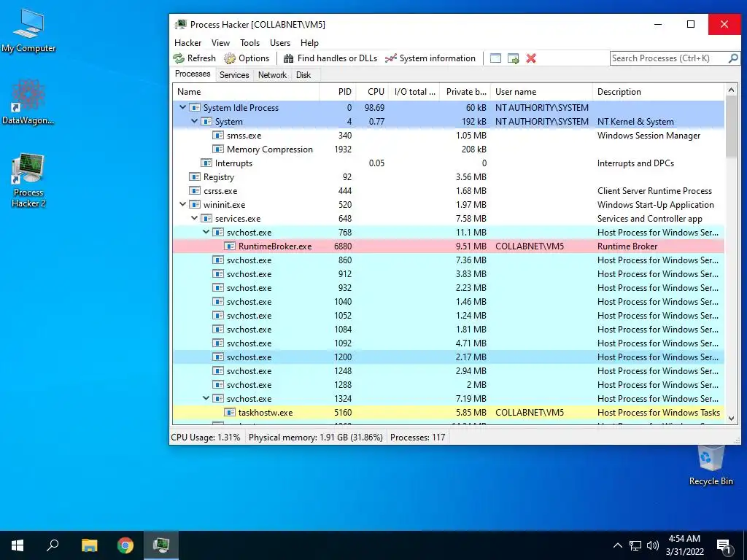Click CPU Usage status bar entry

205,437
